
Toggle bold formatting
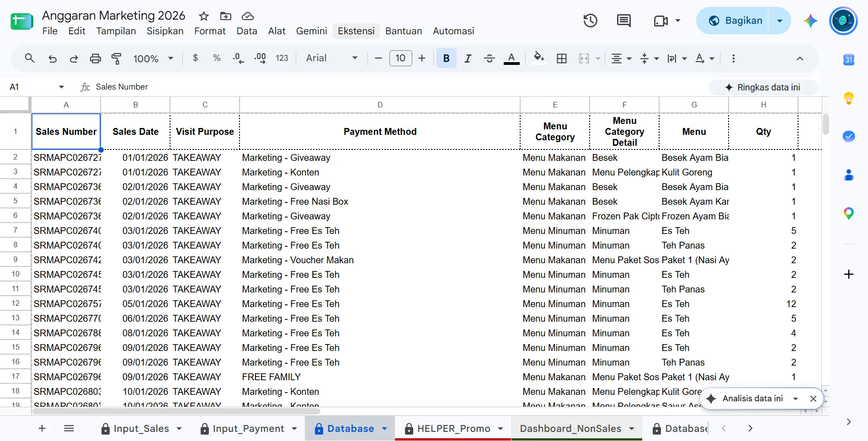[447, 58]
